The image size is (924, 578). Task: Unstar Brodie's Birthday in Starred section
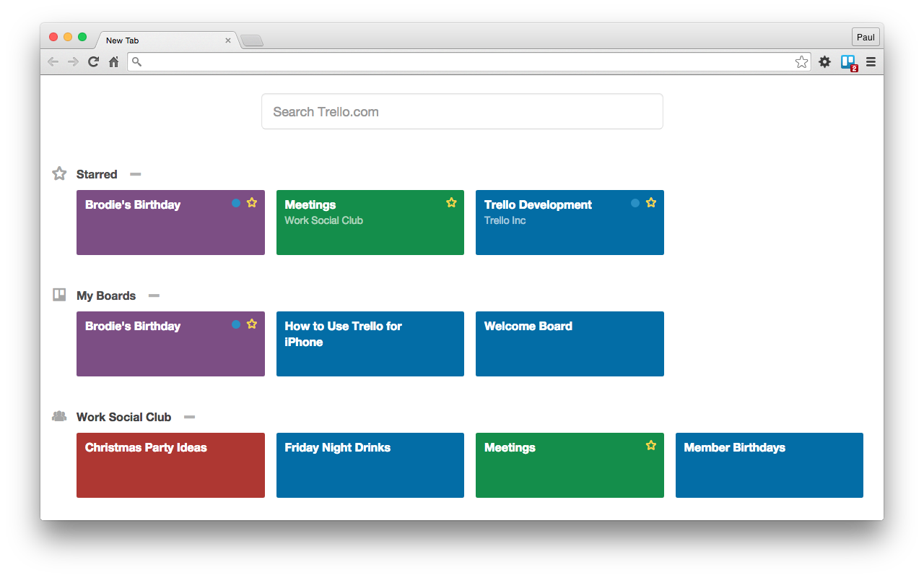click(x=252, y=203)
